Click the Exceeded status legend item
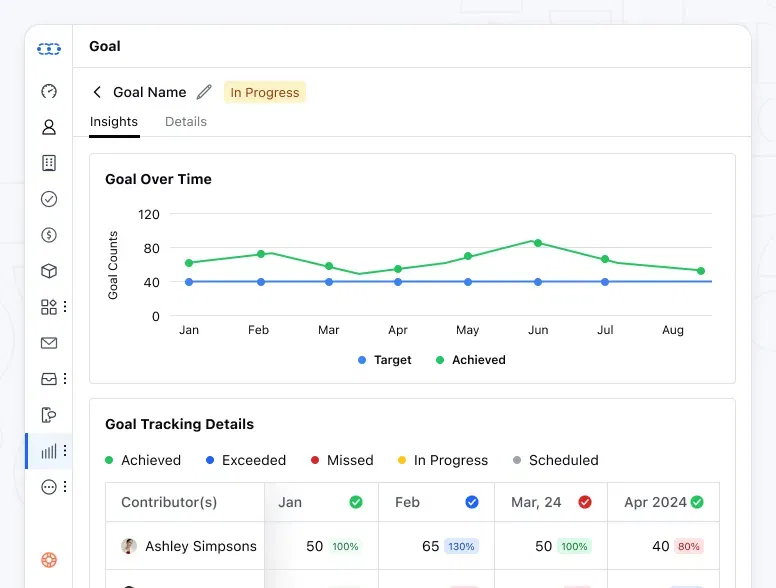 (x=246, y=460)
